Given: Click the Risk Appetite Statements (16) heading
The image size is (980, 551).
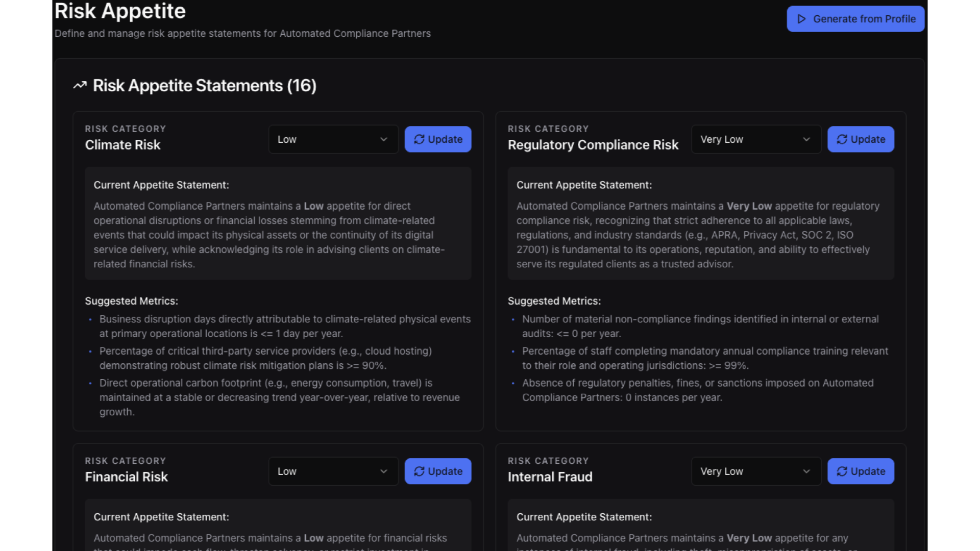Looking at the screenshot, I should (204, 86).
